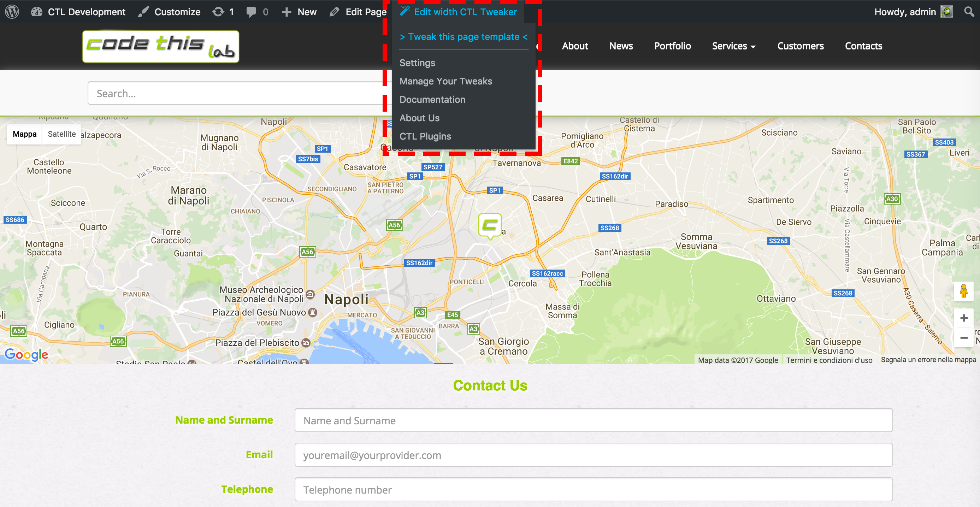The image size is (980, 507).
Task: Click the Documentation link in CTL menu
Action: point(433,100)
